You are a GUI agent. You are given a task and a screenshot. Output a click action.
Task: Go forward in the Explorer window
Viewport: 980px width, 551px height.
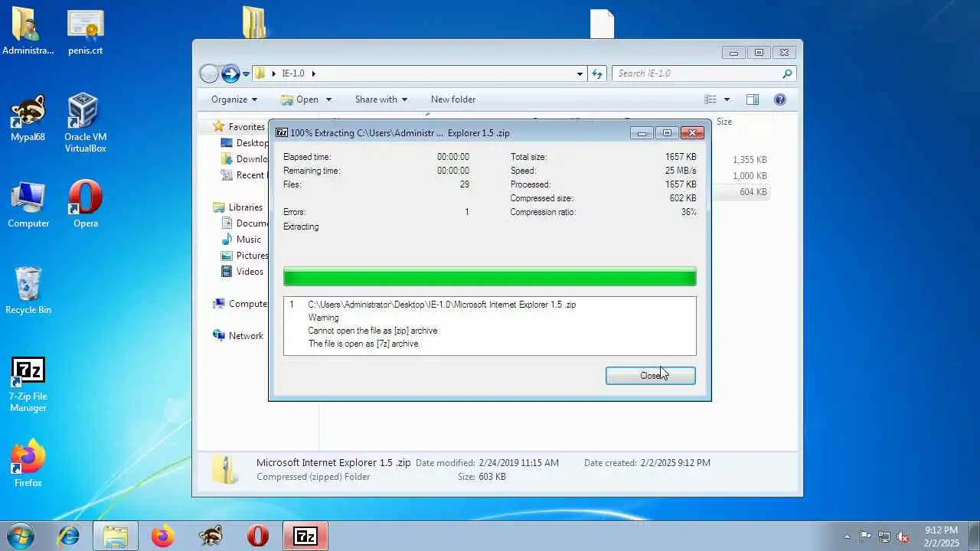click(230, 73)
